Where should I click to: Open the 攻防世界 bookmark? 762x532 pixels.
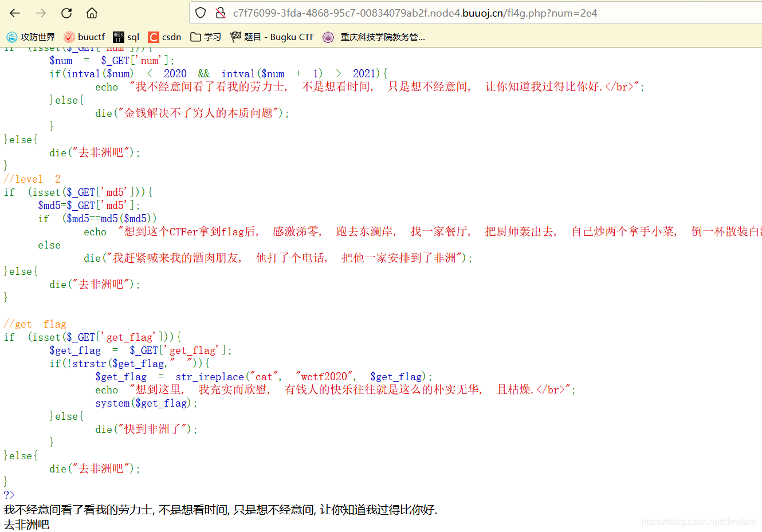pyautogui.click(x=31, y=37)
